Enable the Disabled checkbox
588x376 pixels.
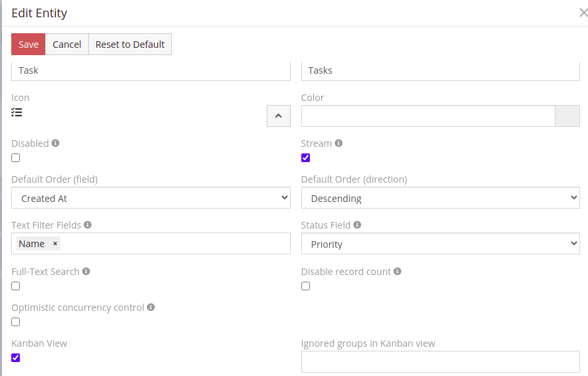(x=16, y=158)
